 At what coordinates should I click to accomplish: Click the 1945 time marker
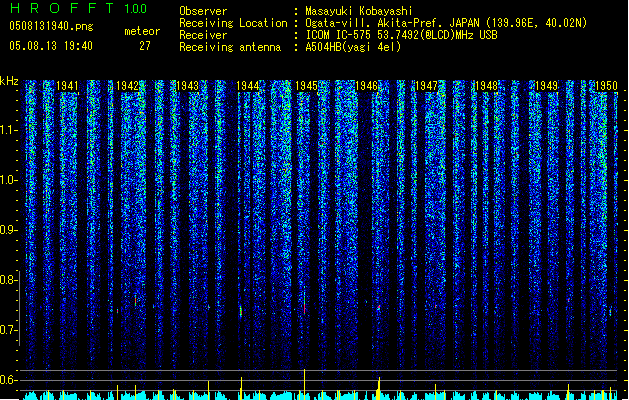[306, 86]
